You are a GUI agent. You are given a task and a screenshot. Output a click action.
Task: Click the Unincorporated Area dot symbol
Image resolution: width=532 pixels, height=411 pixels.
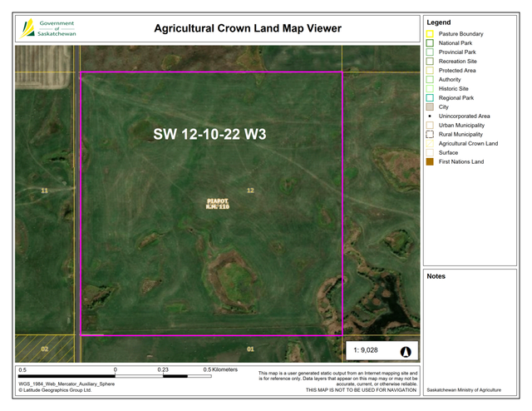[430, 116]
